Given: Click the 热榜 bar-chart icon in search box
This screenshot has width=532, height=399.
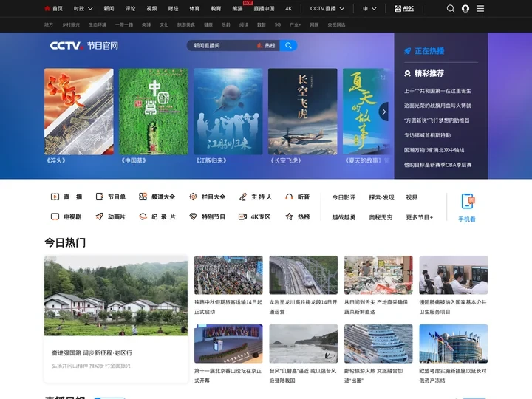Looking at the screenshot, I should (260, 46).
